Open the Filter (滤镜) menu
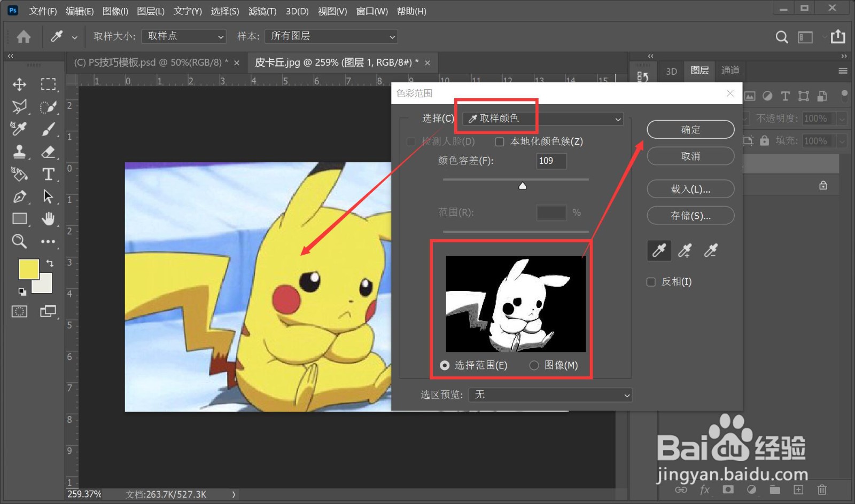Viewport: 855px width, 504px height. [262, 11]
